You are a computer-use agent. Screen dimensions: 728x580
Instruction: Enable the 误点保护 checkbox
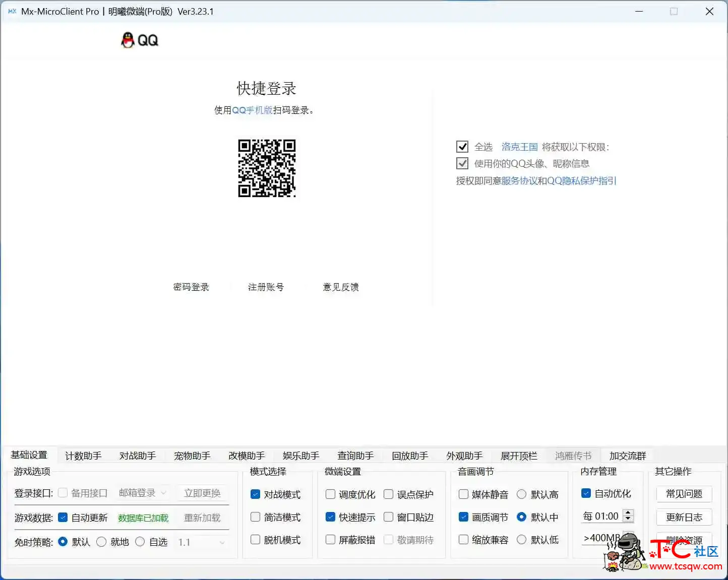[x=388, y=494]
